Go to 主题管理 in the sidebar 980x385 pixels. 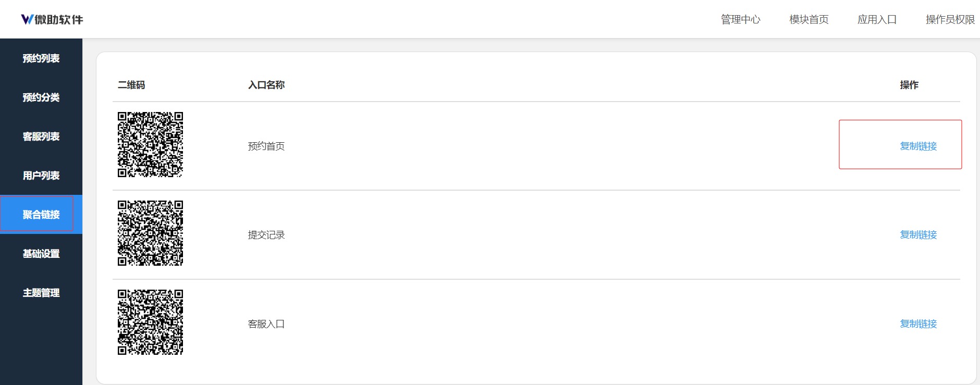(x=41, y=293)
